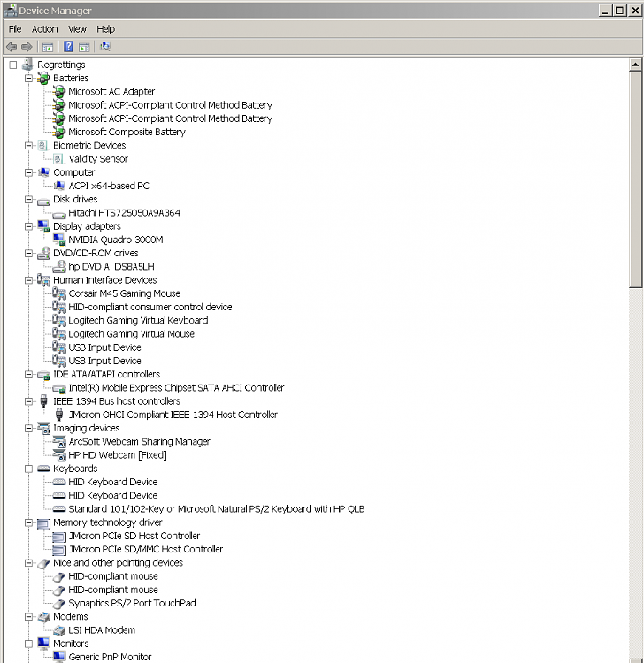This screenshot has width=644, height=663.
Task: Collapse the DVD/CD-ROM drives category
Action: point(28,254)
